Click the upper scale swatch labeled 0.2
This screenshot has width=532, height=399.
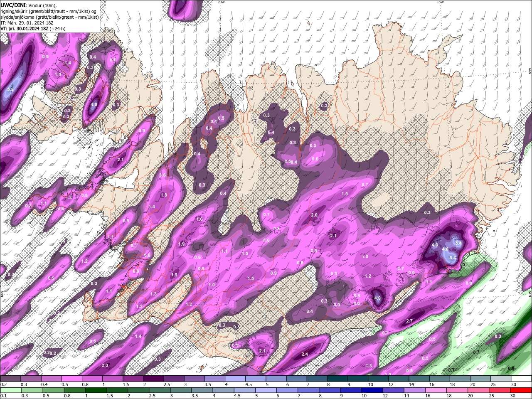[x=10, y=379]
